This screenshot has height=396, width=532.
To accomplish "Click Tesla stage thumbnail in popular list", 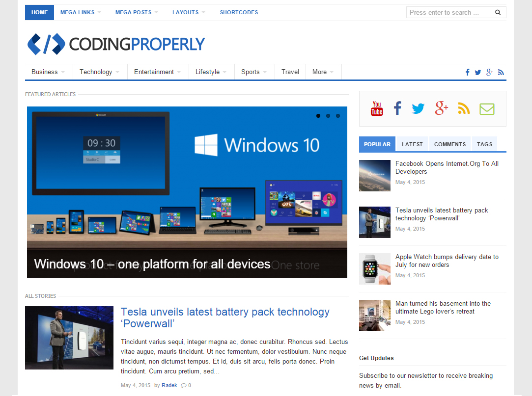I will tap(375, 222).
